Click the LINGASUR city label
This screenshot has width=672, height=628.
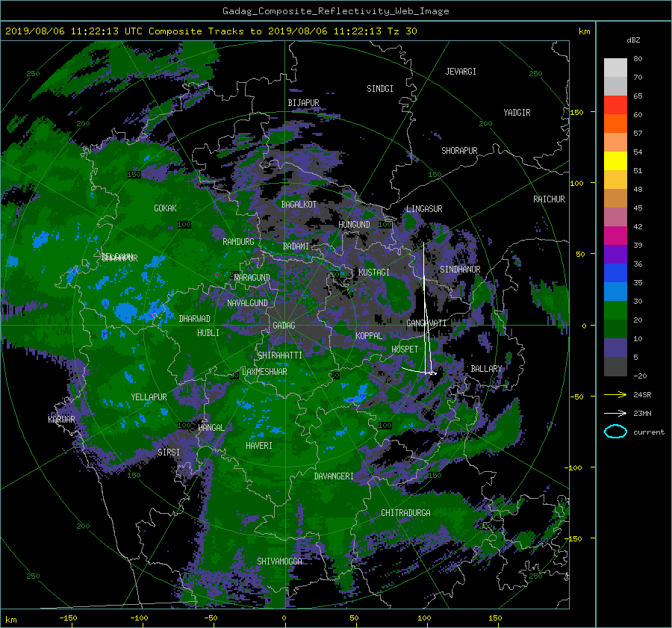(424, 209)
